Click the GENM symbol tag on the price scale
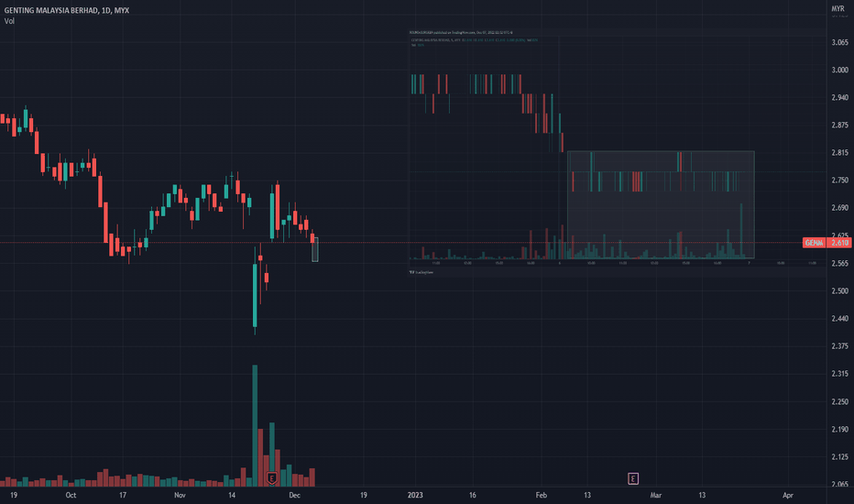 (815, 243)
